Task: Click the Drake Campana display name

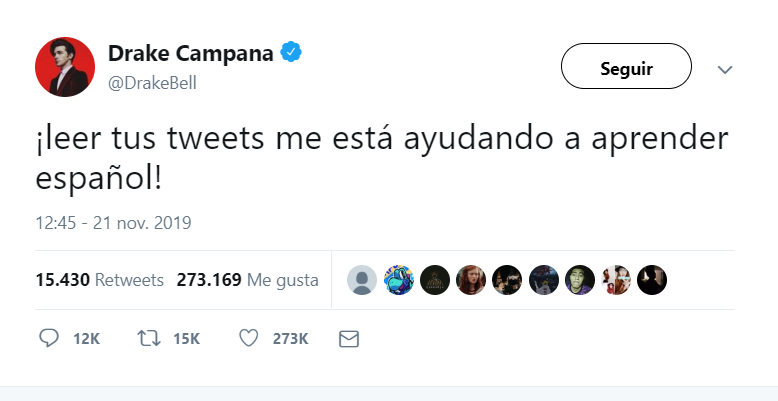Action: click(x=190, y=54)
